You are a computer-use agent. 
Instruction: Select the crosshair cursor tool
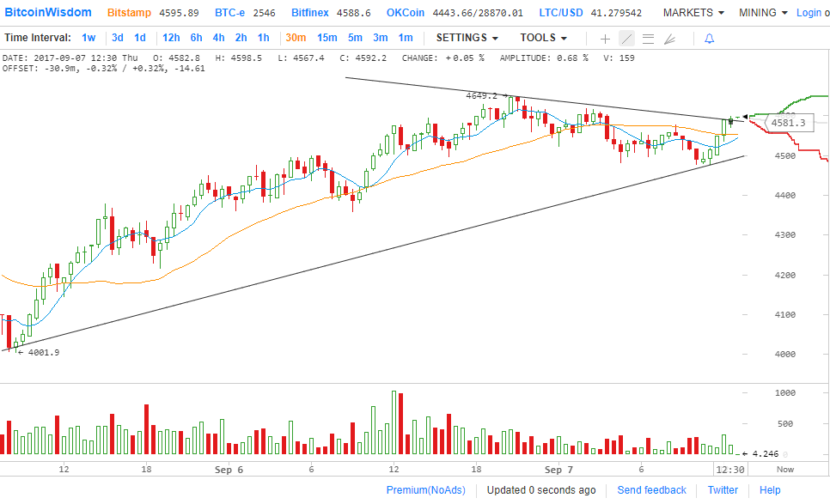606,39
